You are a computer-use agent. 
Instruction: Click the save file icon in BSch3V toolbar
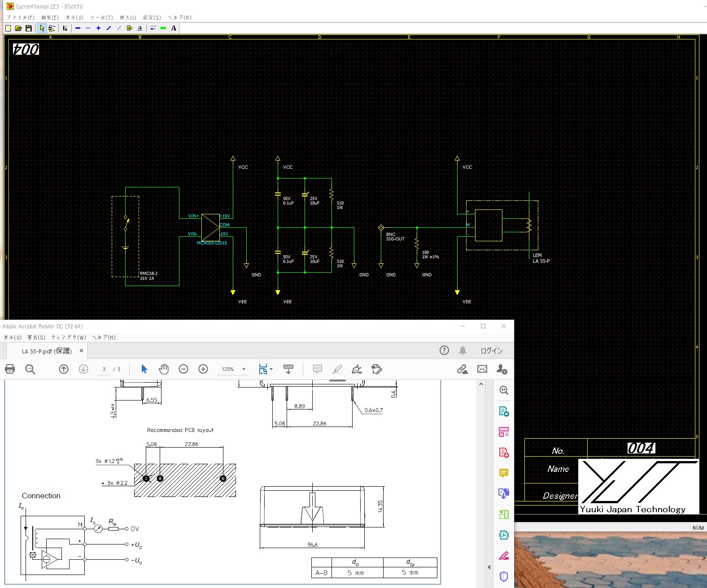tap(29, 28)
